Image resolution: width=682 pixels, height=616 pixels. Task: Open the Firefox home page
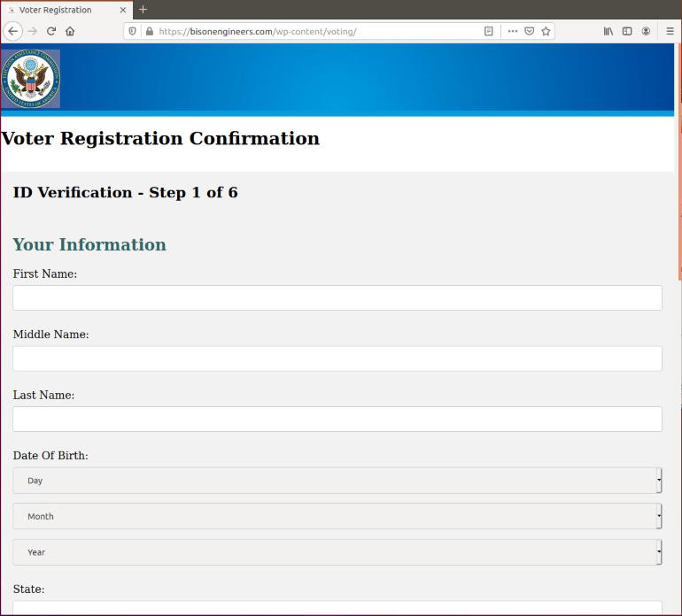pos(70,31)
